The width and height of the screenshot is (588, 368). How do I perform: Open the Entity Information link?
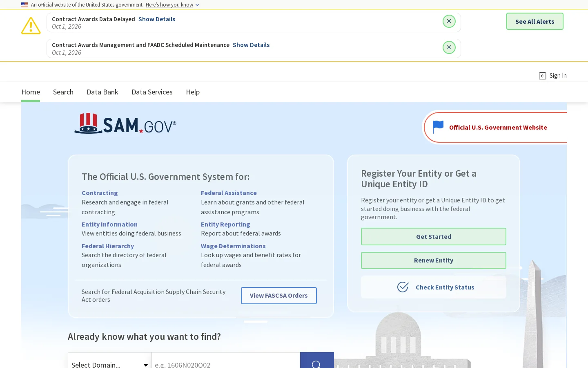click(109, 224)
